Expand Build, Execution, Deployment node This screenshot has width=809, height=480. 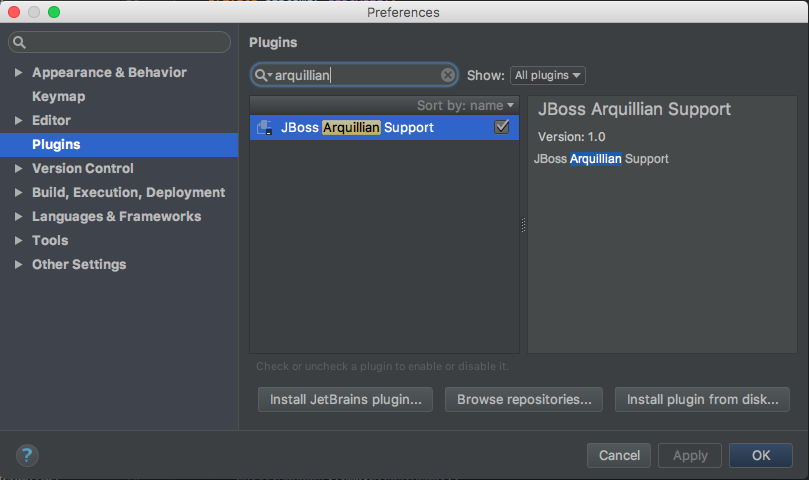[x=19, y=192]
